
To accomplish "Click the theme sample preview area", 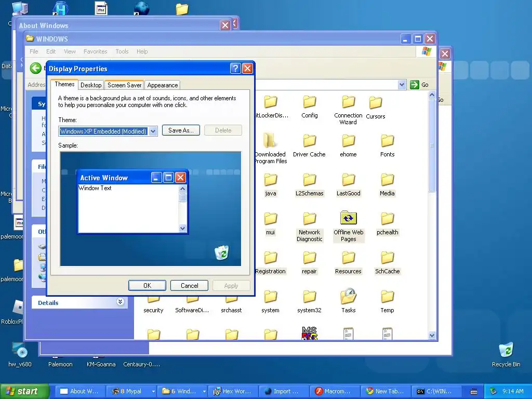I will point(151,209).
